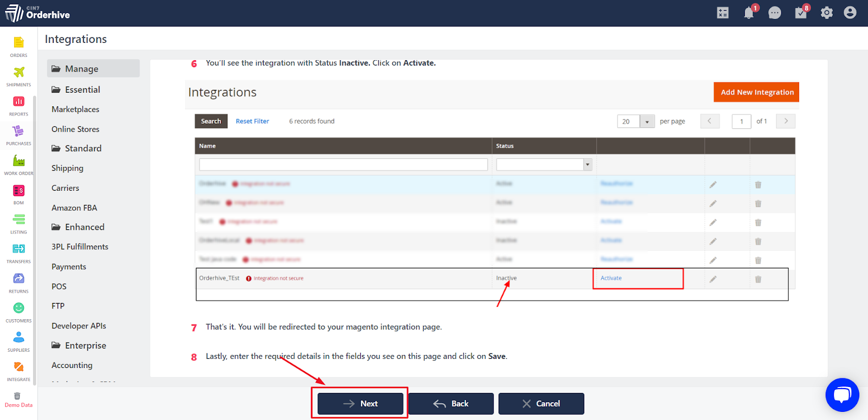Open 3PL Fulfillments category

pos(80,247)
